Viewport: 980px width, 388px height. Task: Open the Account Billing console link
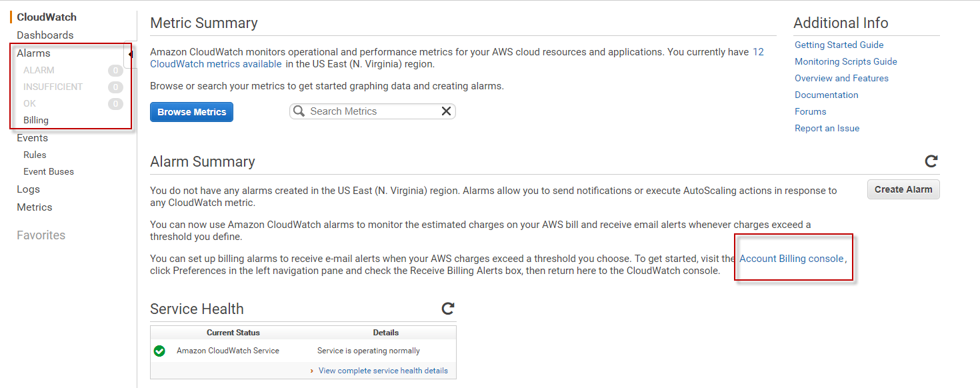(x=791, y=259)
